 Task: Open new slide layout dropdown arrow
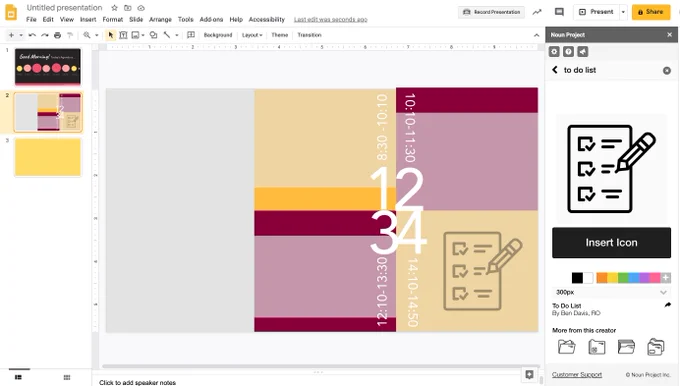pos(21,35)
